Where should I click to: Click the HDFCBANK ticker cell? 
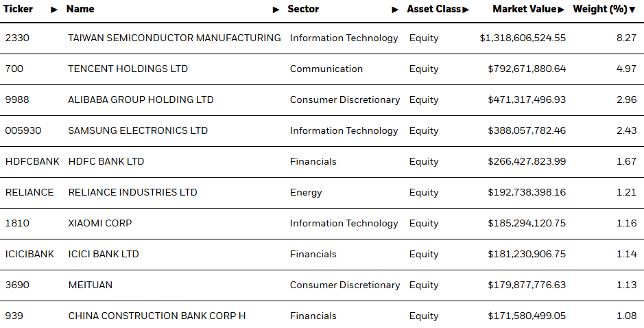(x=32, y=161)
